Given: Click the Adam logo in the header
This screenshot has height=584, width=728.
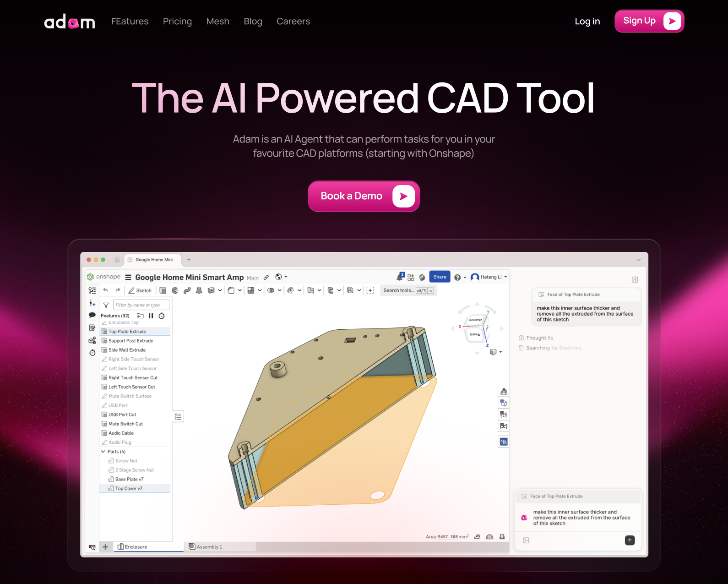Looking at the screenshot, I should point(70,22).
